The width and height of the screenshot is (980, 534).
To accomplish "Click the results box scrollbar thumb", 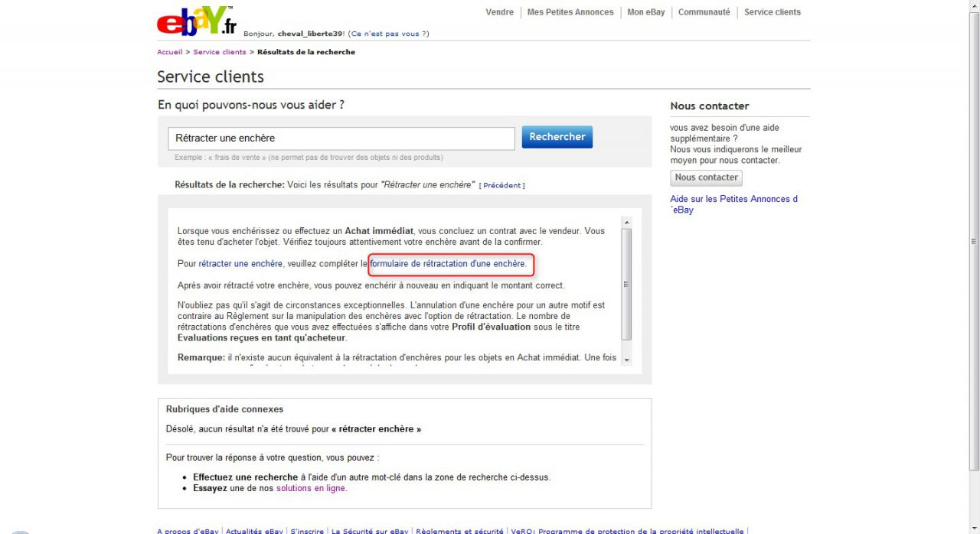I will click(x=626, y=283).
